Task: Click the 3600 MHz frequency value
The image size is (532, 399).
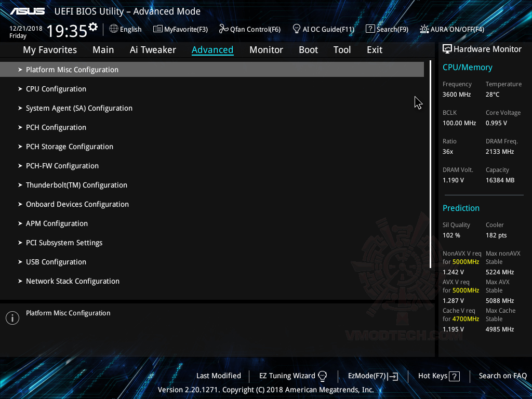Action: [456, 95]
